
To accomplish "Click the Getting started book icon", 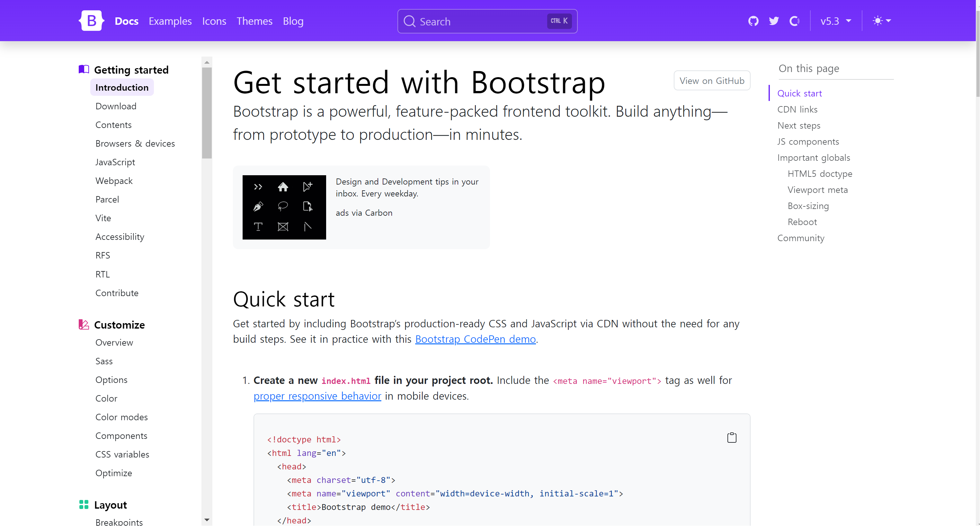I will [x=84, y=69].
